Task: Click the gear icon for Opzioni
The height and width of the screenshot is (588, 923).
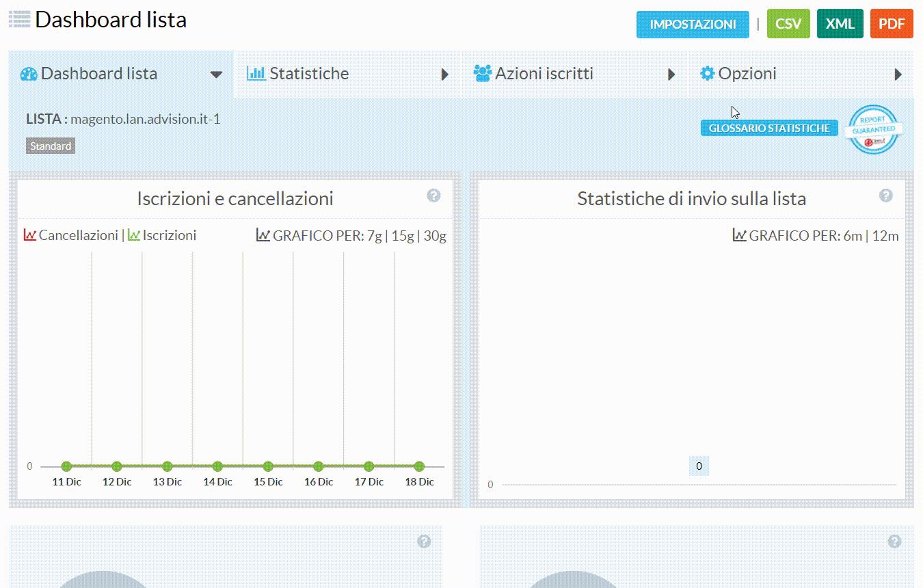Action: (707, 74)
